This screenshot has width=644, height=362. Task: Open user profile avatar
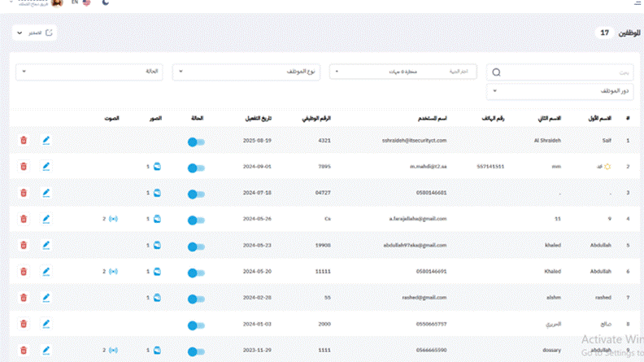[57, 3]
